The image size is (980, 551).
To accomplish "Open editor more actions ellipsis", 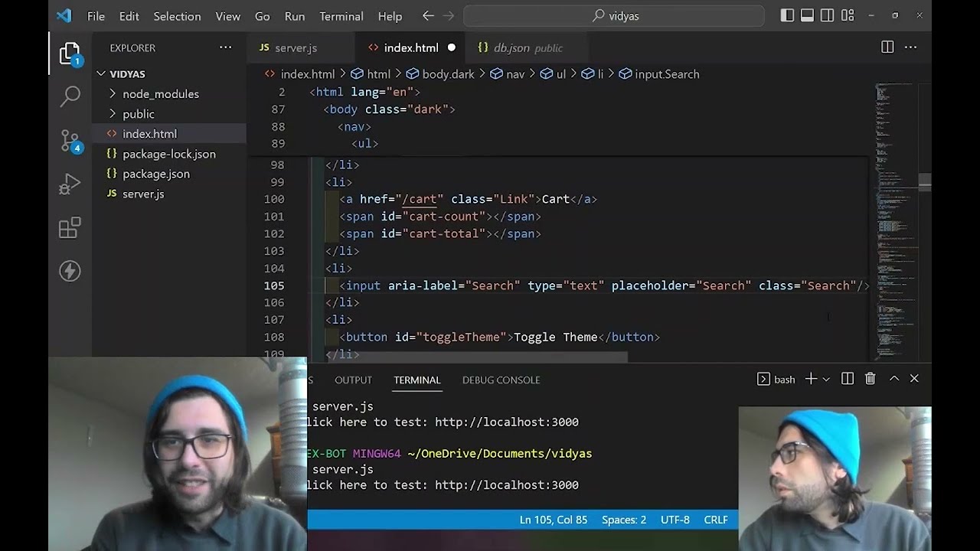I will tap(910, 47).
